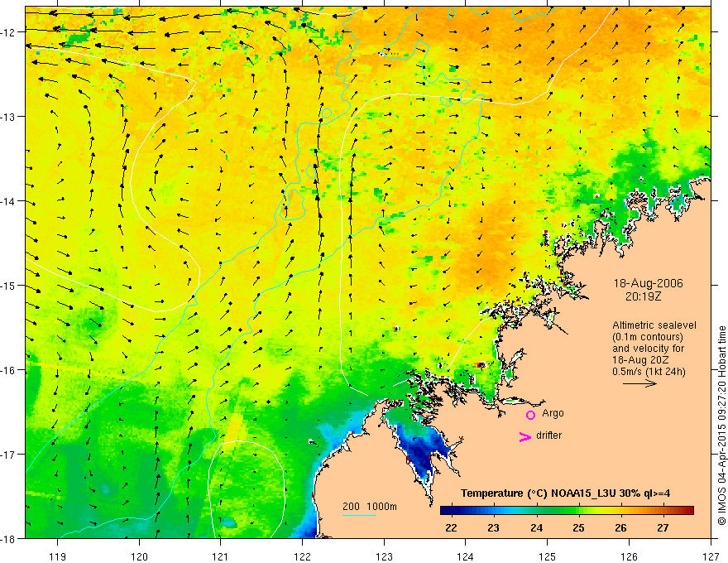Click the color bar label 23
This screenshot has width=728, height=563.
click(494, 528)
